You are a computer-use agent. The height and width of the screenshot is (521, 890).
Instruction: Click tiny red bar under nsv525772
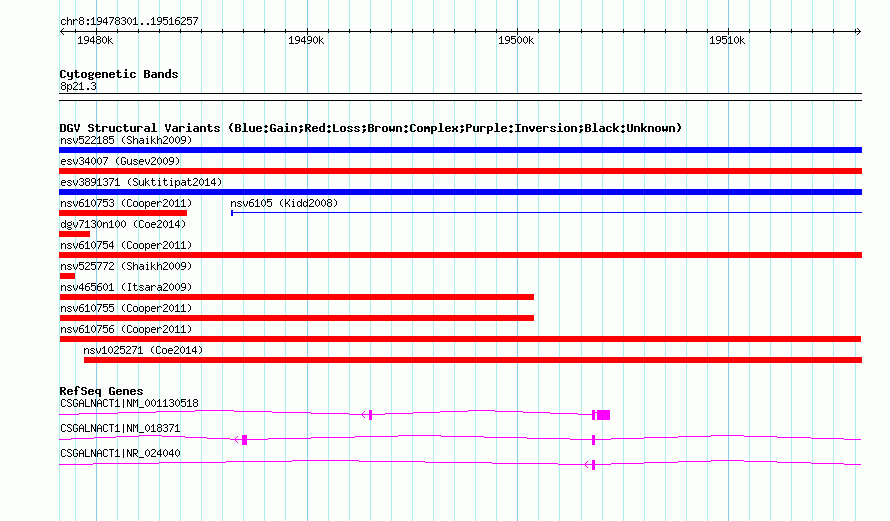pyautogui.click(x=67, y=276)
